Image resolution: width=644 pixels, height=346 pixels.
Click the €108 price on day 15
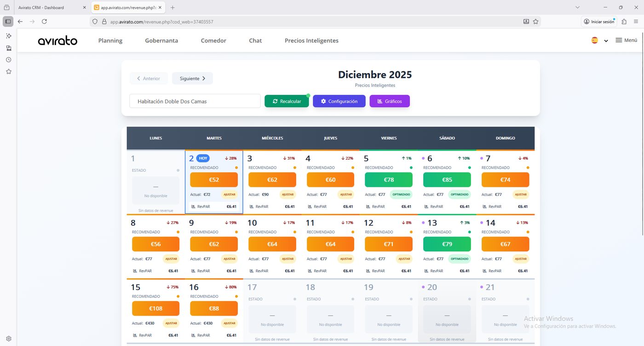(x=155, y=308)
